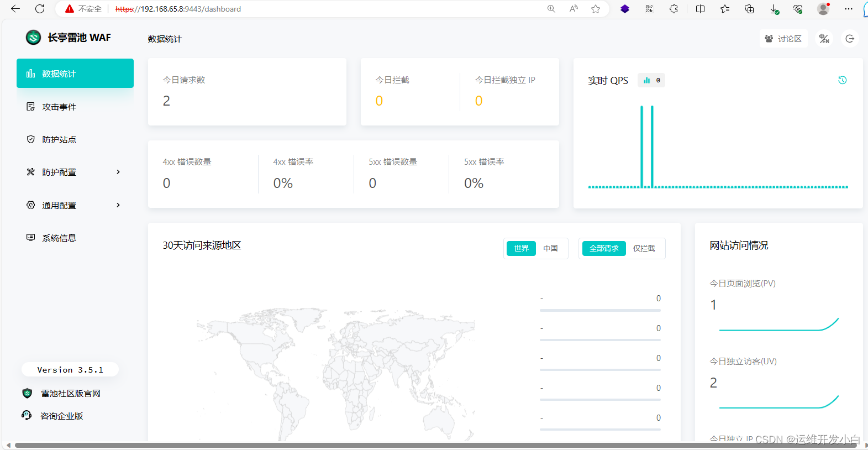The width and height of the screenshot is (868, 450).
Task: Click the browser address bar URL
Action: [178, 9]
